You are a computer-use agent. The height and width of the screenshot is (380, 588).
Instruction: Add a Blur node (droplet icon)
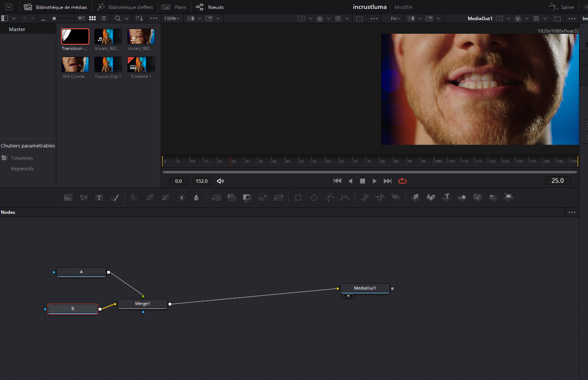197,198
